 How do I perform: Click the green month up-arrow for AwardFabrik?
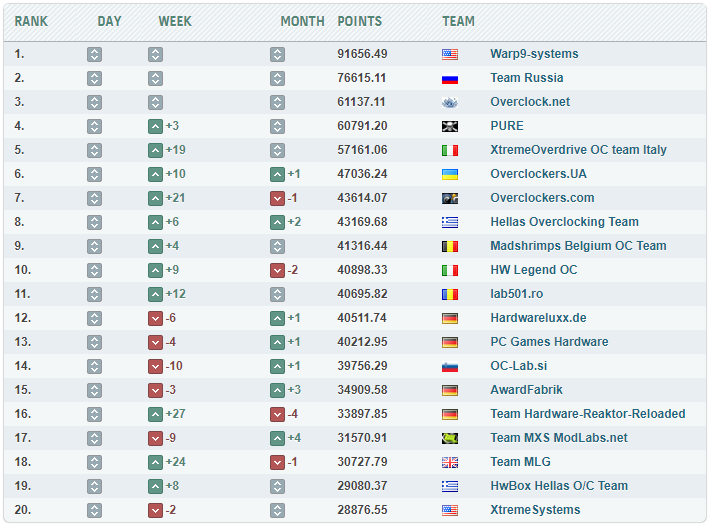tap(277, 390)
